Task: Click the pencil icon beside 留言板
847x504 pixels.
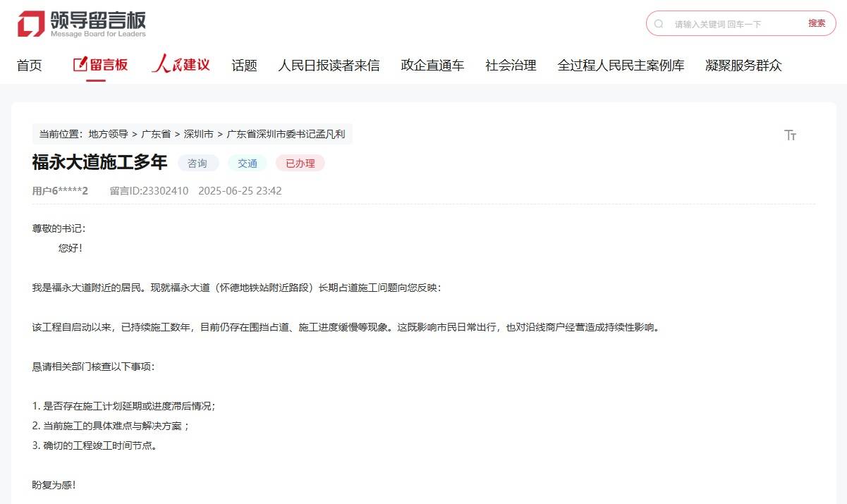Action: [x=81, y=63]
